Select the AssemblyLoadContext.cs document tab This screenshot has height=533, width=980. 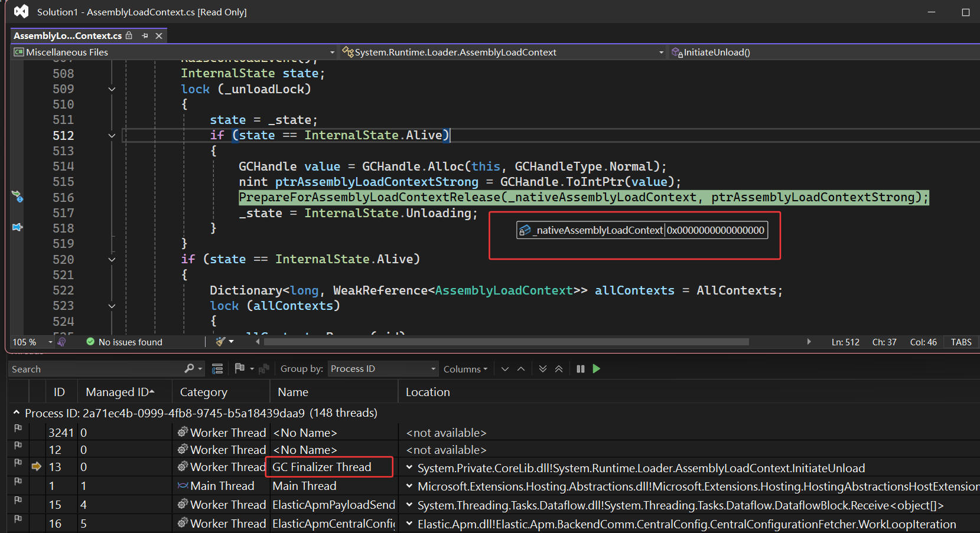click(x=67, y=36)
